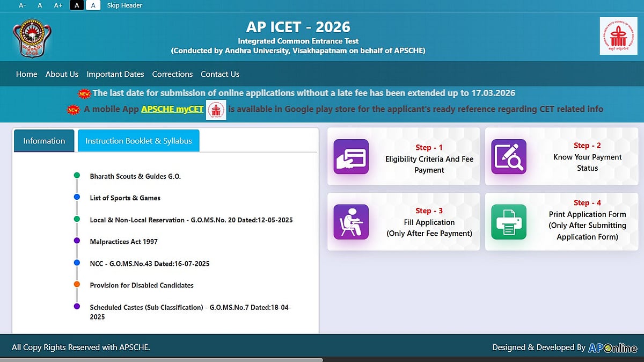The width and height of the screenshot is (644, 362).
Task: Click the APSCHE logo at top right
Action: coord(618,35)
